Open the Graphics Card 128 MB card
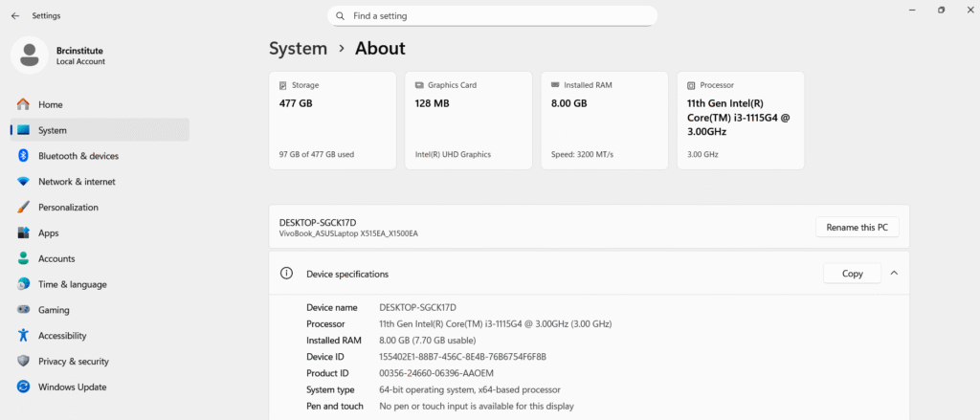The height and width of the screenshot is (420, 980). 469,120
